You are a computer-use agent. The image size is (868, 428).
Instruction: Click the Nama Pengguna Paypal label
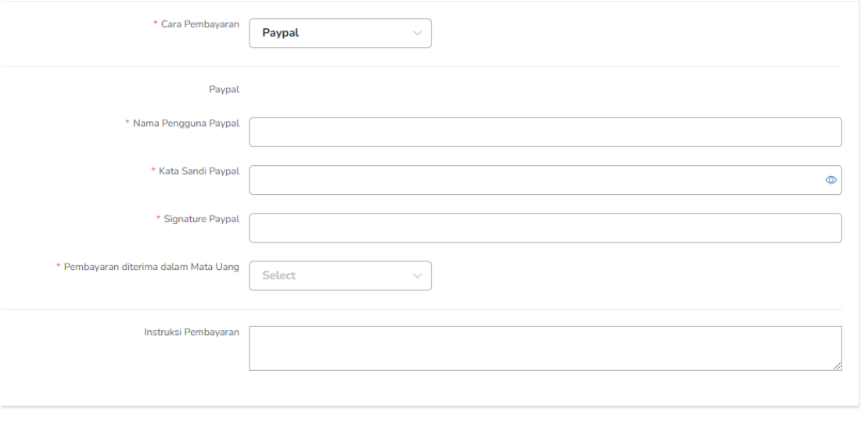(186, 124)
